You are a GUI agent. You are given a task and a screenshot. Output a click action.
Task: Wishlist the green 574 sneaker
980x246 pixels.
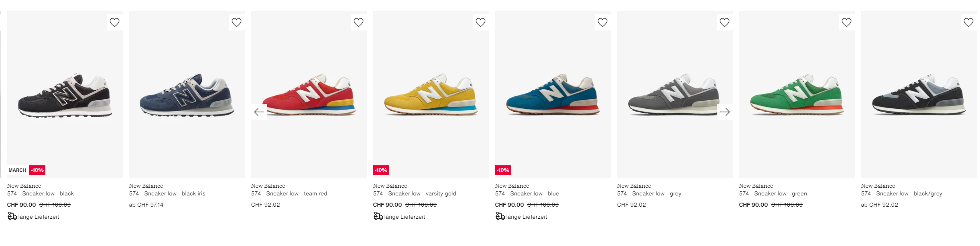847,22
